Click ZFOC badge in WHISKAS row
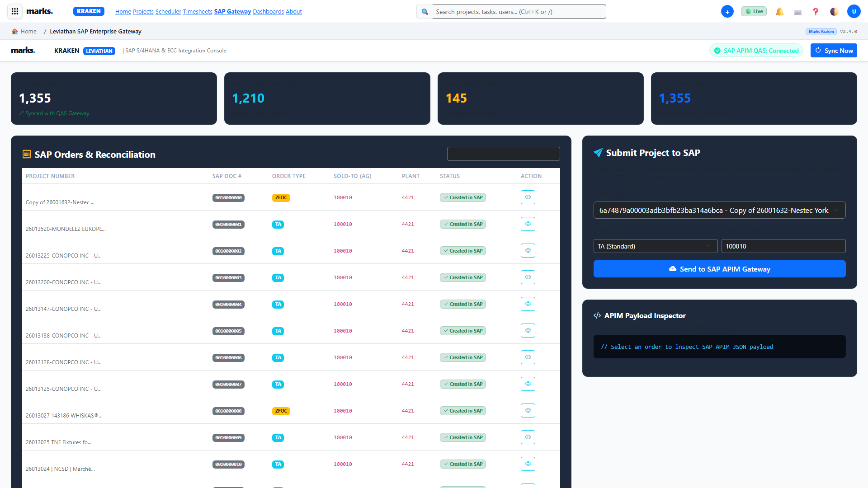The image size is (868, 488). pos(281,411)
